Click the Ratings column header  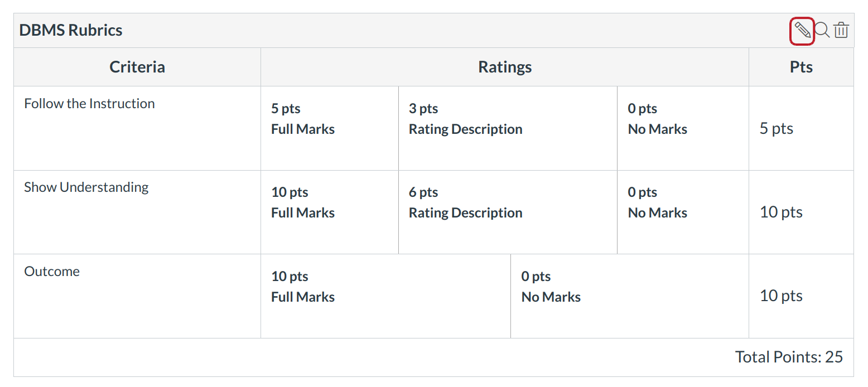pos(505,67)
